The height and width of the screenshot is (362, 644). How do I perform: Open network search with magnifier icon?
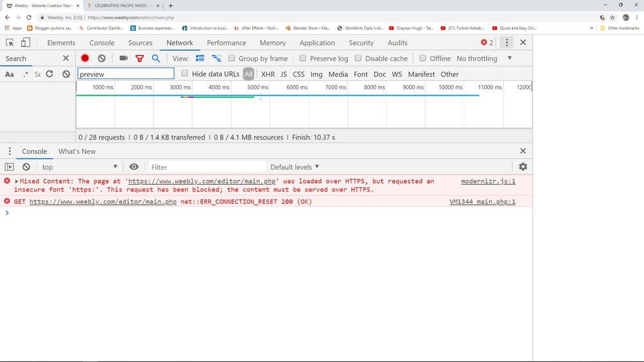pyautogui.click(x=156, y=59)
